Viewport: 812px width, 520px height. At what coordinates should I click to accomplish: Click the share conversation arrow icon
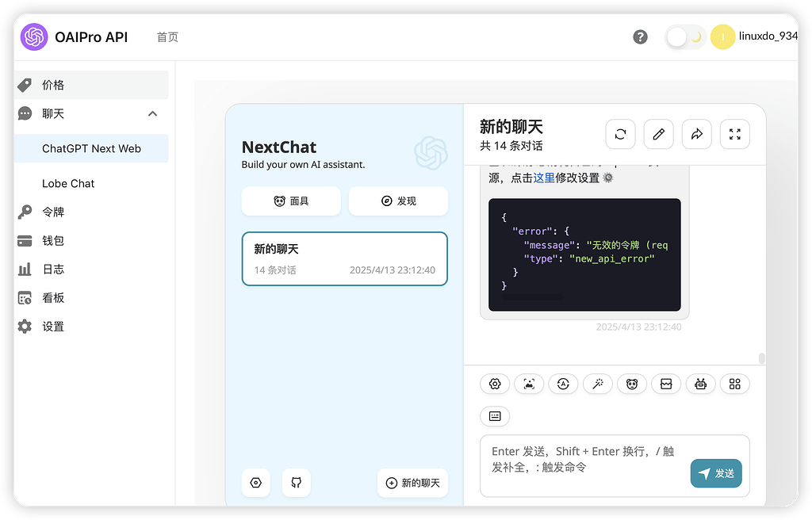click(x=697, y=134)
